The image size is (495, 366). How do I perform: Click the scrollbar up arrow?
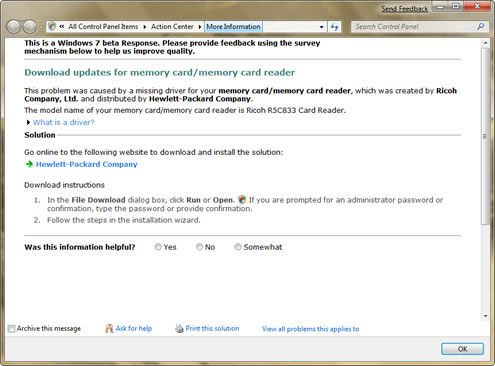[x=485, y=43]
